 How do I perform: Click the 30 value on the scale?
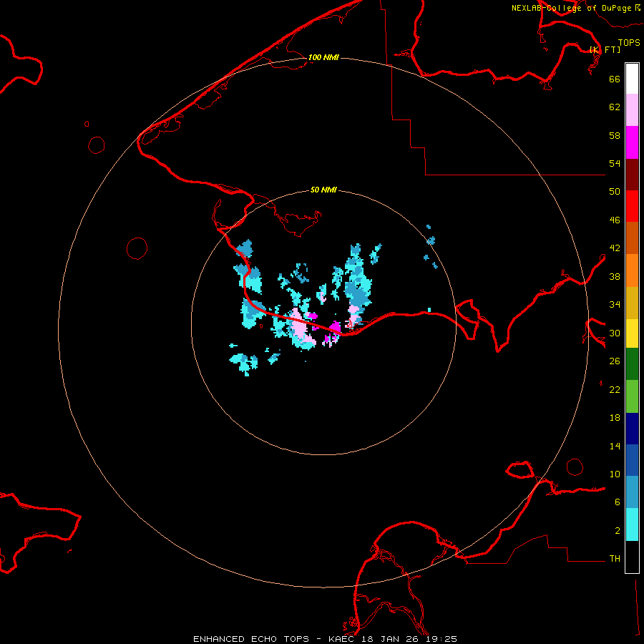[615, 333]
